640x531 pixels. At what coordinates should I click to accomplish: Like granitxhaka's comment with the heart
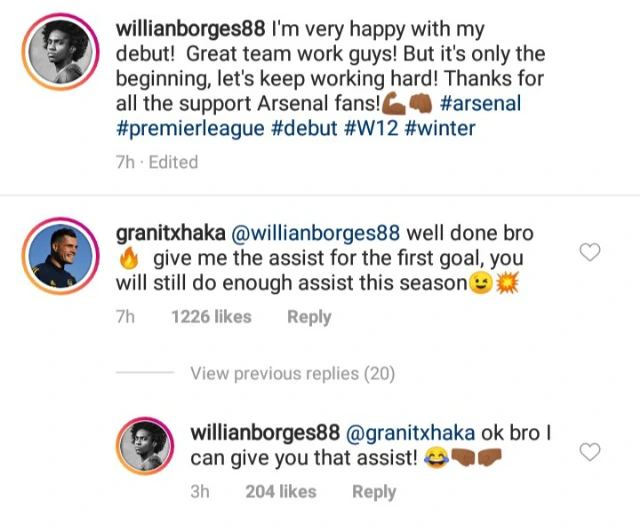click(590, 252)
